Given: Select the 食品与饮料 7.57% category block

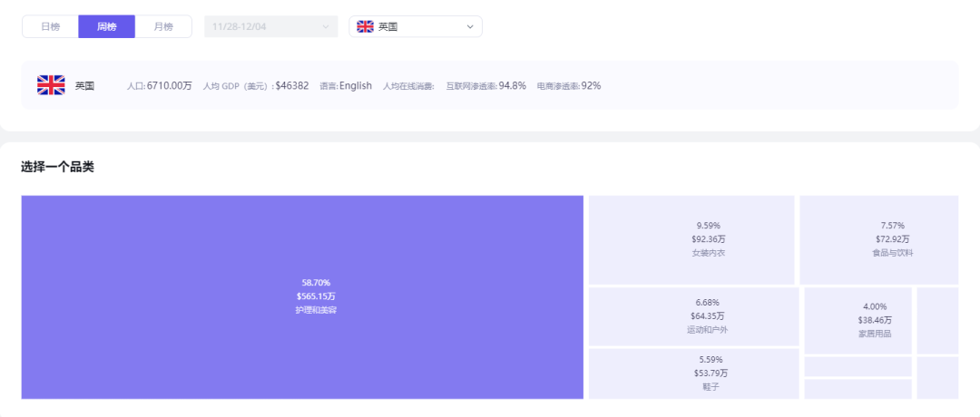Looking at the screenshot, I should coord(878,239).
